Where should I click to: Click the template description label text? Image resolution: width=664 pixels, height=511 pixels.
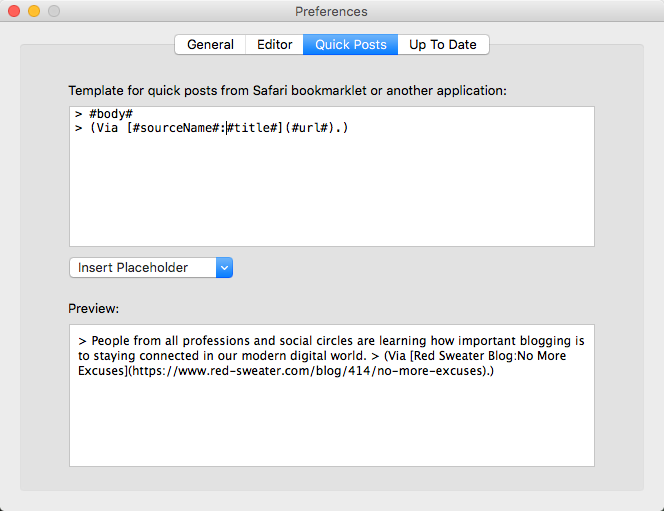287,90
